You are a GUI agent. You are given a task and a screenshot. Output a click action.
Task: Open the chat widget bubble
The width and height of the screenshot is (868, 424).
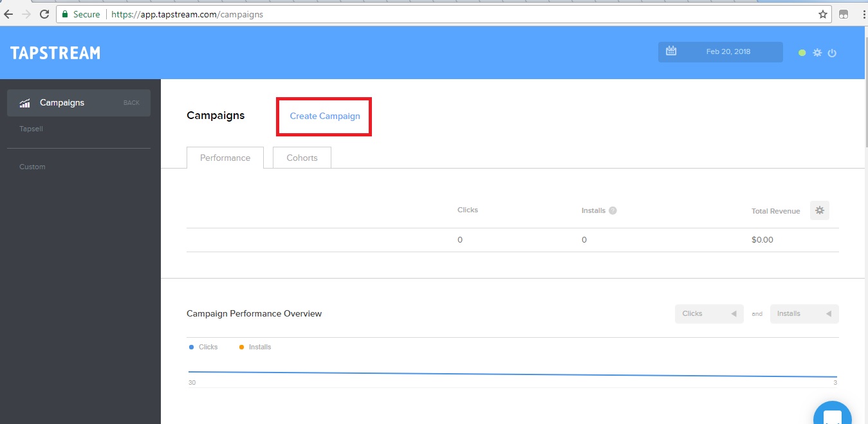pos(833,414)
